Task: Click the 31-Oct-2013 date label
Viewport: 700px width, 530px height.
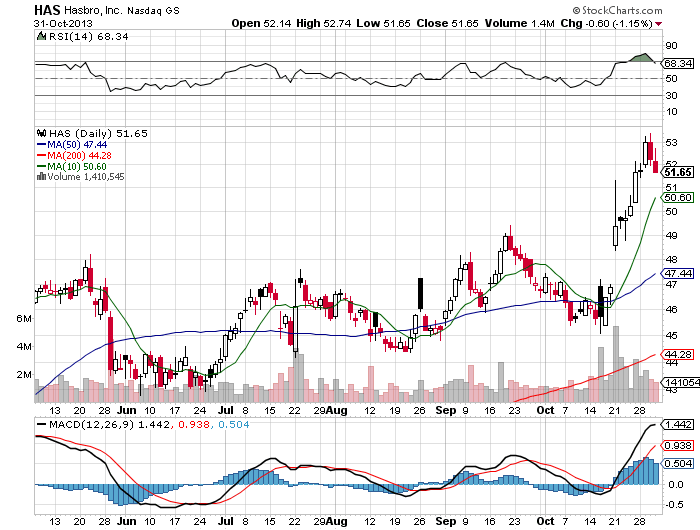Action: [63, 24]
